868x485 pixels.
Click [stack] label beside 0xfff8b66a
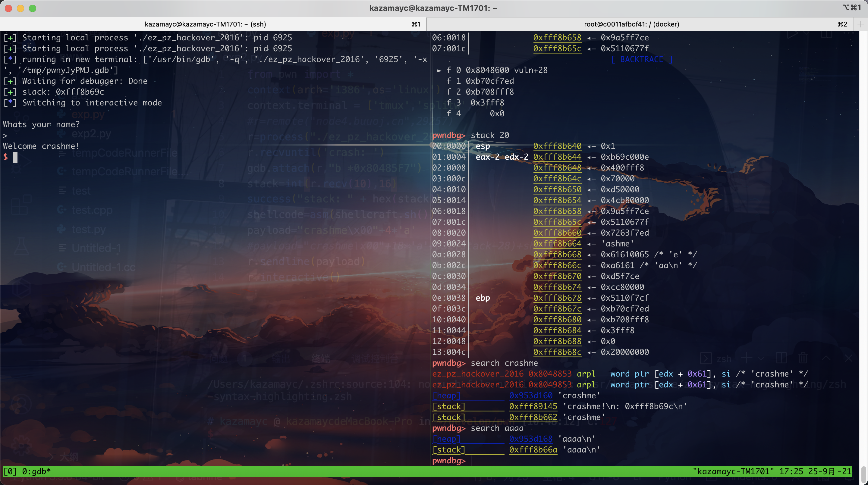pos(448,450)
